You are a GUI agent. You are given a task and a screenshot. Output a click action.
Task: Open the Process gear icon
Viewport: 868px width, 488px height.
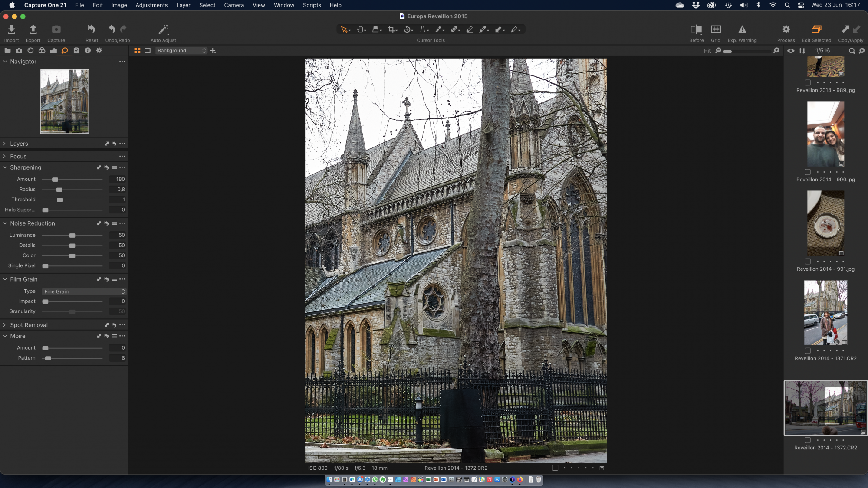pyautogui.click(x=786, y=29)
